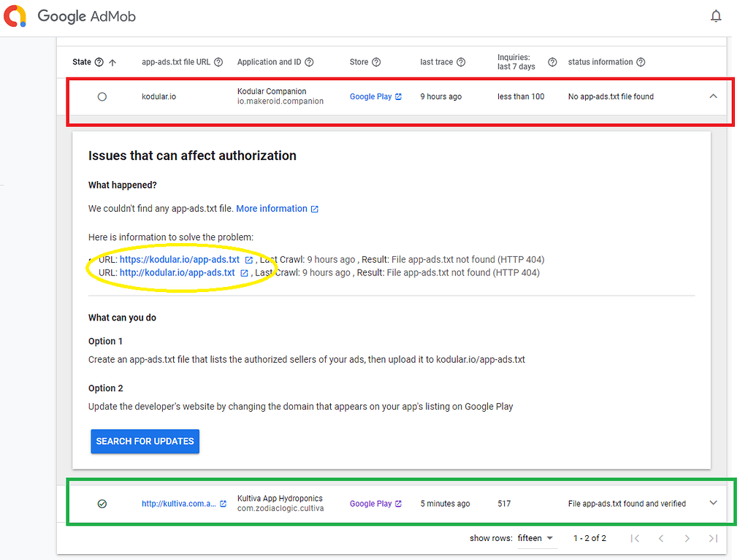Expand the Kultiva App Hydroponics row chevron
Viewport: 748px width, 560px height.
tap(714, 503)
